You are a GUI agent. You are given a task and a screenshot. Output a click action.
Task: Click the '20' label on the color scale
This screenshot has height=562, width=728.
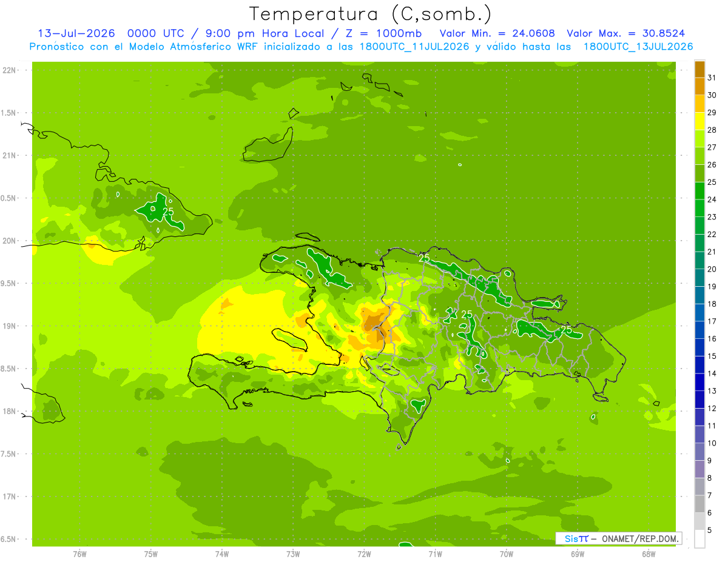point(712,269)
